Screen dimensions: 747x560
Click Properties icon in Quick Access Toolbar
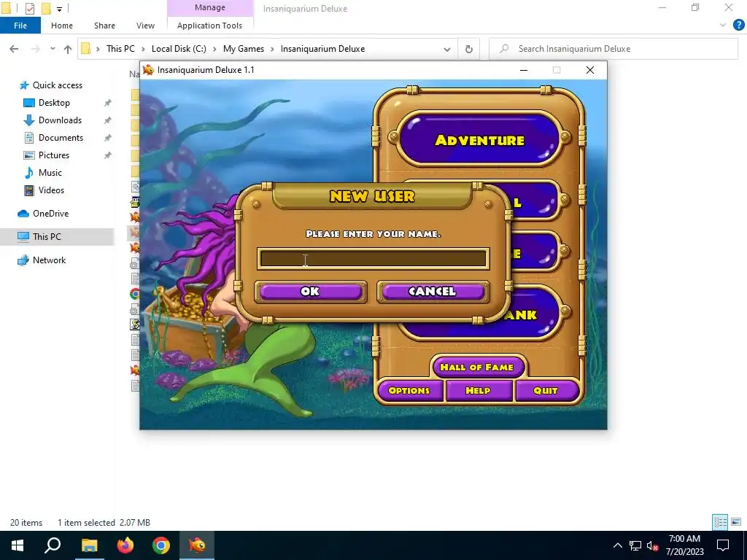(x=29, y=8)
